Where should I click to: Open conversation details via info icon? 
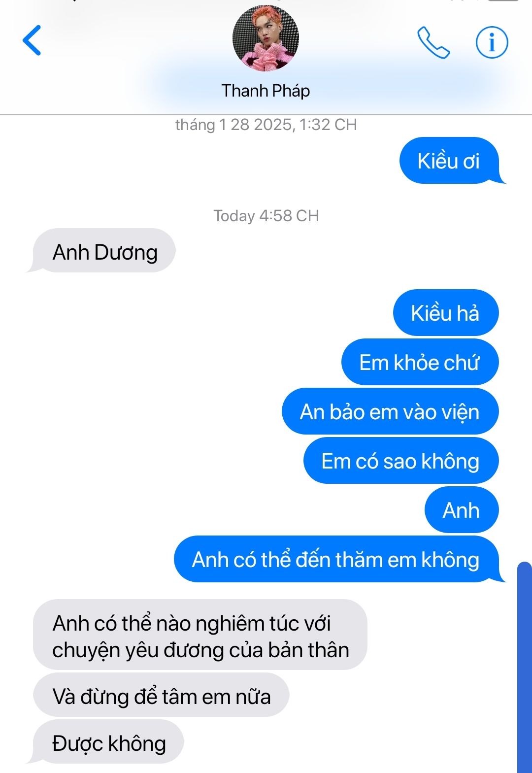[x=492, y=42]
